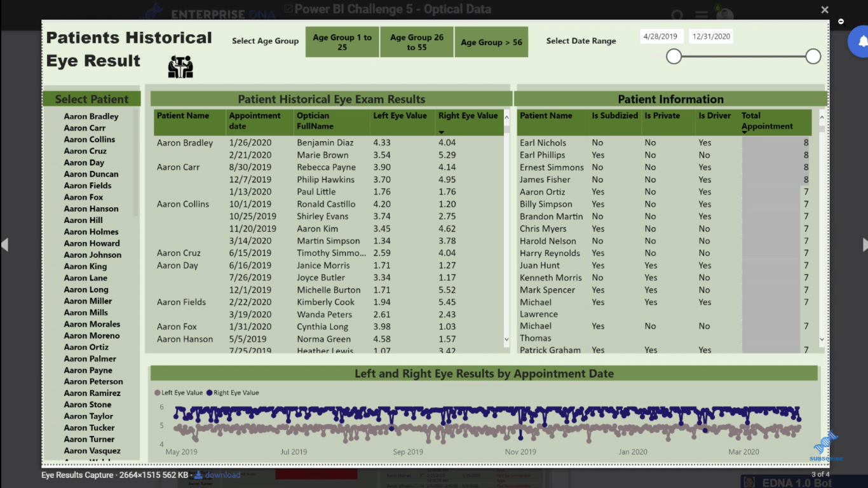
Task: Click the Is Private column header
Action: click(662, 116)
